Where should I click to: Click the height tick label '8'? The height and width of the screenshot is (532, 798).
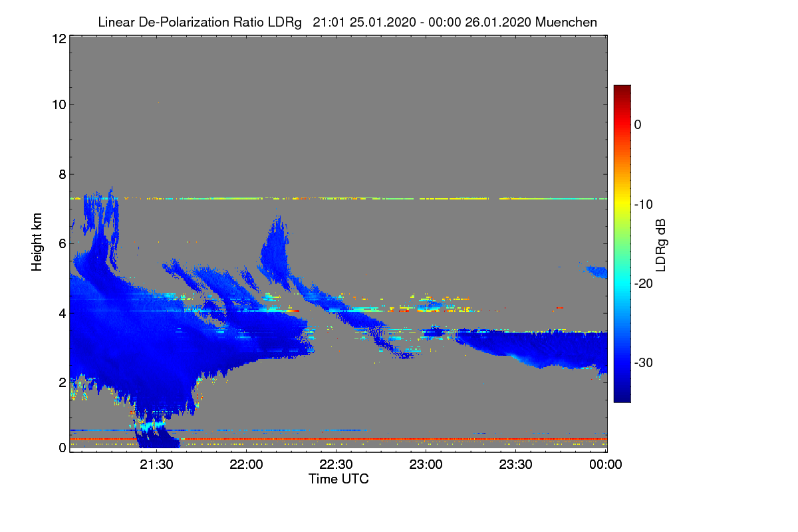61,174
